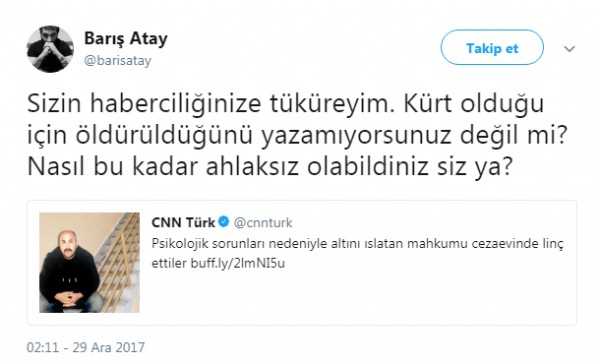Screen dimensions: 600x364
Task: Click the @cnnturk handle
Action: tap(263, 222)
